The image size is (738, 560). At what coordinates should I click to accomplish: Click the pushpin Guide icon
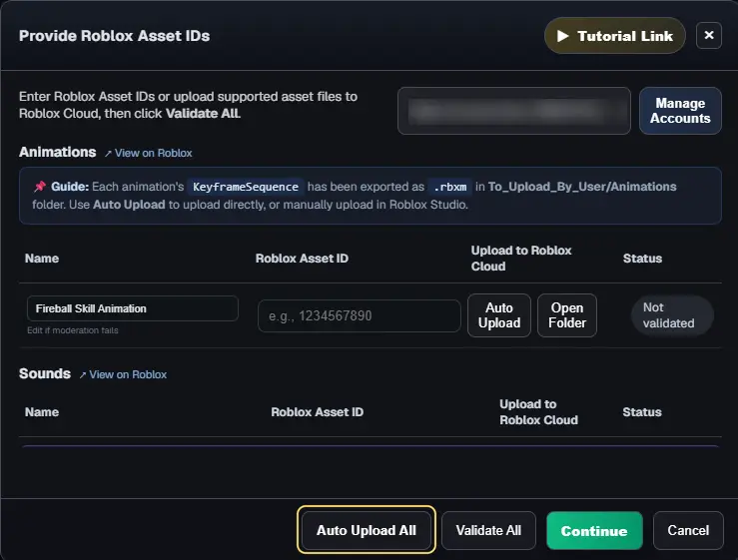pos(40,187)
